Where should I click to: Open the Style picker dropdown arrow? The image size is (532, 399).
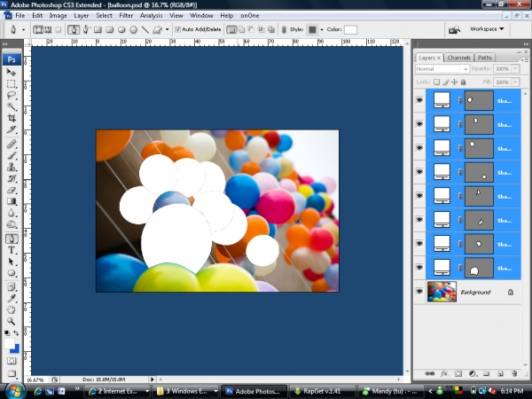(322, 30)
